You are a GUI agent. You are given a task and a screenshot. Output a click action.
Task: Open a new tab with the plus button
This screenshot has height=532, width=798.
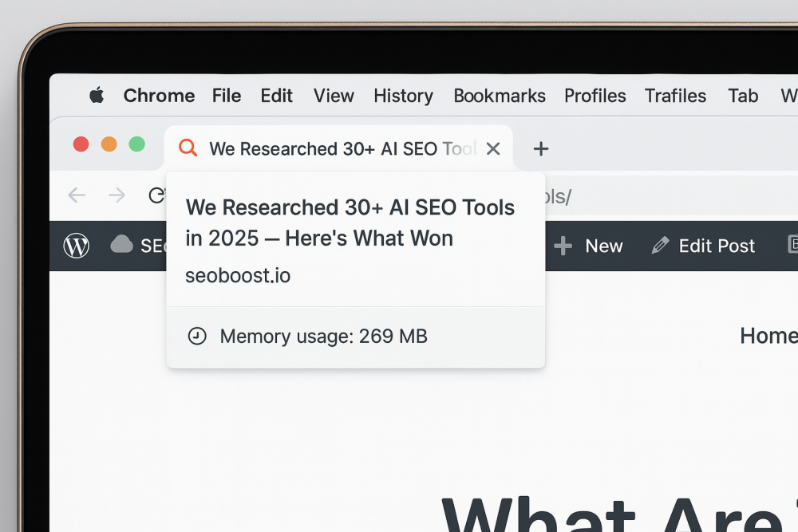coord(540,148)
